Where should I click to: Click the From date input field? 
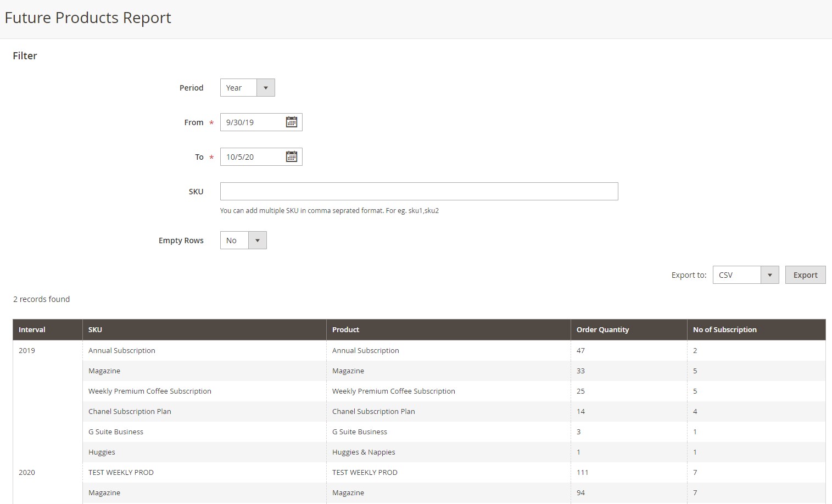[253, 122]
